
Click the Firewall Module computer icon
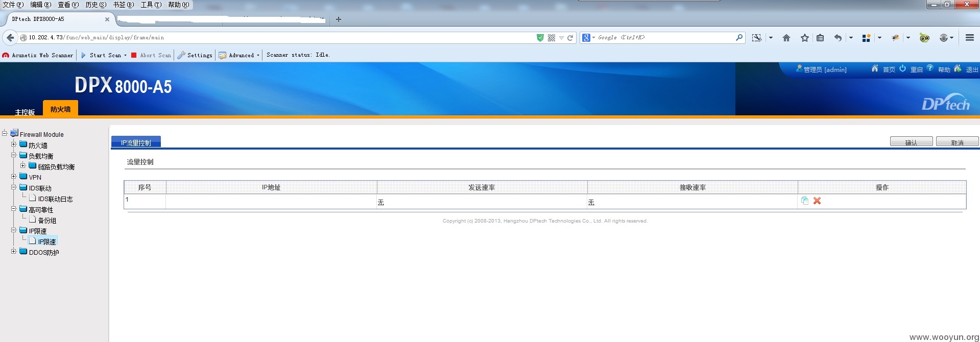[14, 133]
